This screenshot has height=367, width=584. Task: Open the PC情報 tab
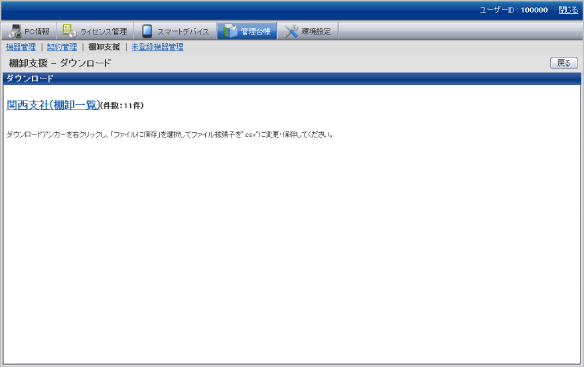(29, 31)
